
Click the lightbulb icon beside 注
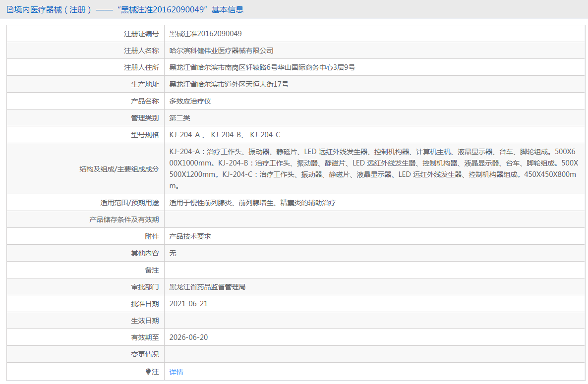(148, 372)
